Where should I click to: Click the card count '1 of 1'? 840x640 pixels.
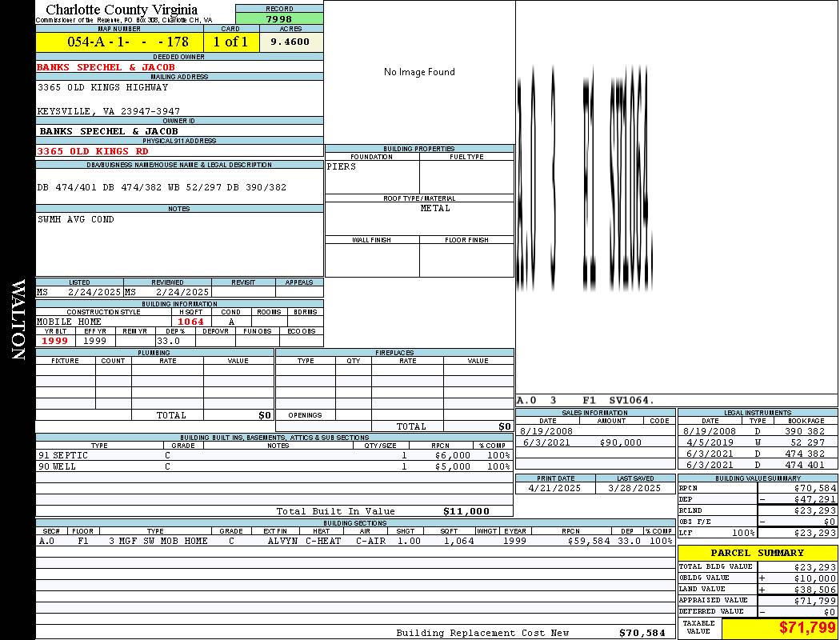pos(230,42)
